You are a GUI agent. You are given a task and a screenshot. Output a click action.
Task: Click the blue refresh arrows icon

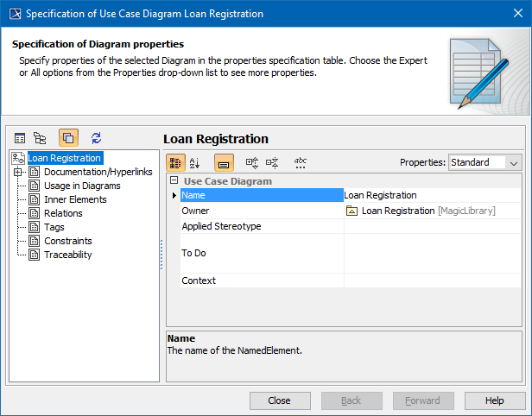[x=97, y=138]
